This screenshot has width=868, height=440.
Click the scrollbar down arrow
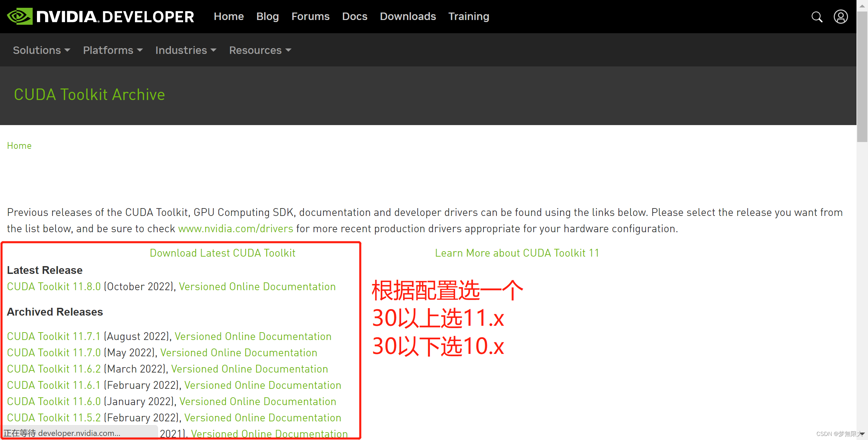[862, 434]
